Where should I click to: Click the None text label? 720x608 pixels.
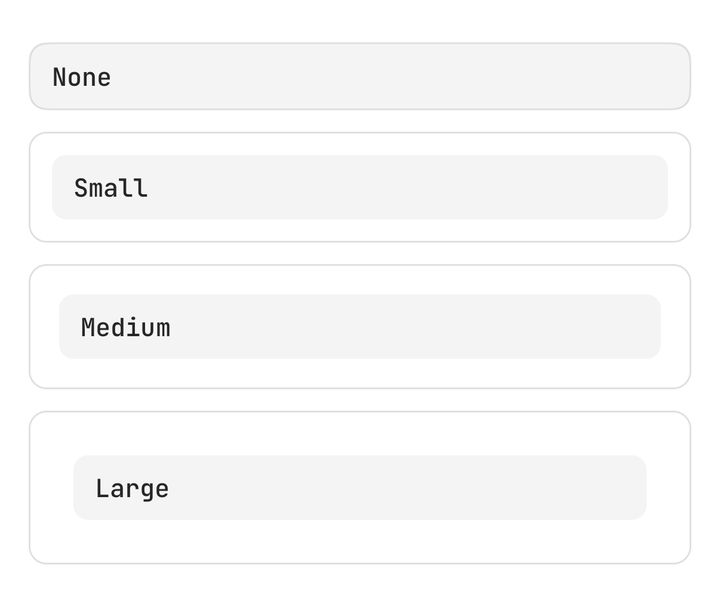coord(82,77)
